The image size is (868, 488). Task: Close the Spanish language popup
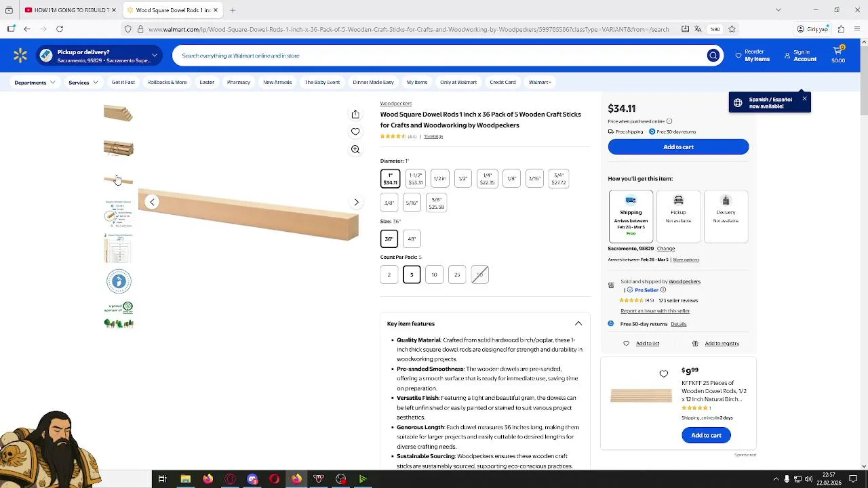tap(804, 99)
